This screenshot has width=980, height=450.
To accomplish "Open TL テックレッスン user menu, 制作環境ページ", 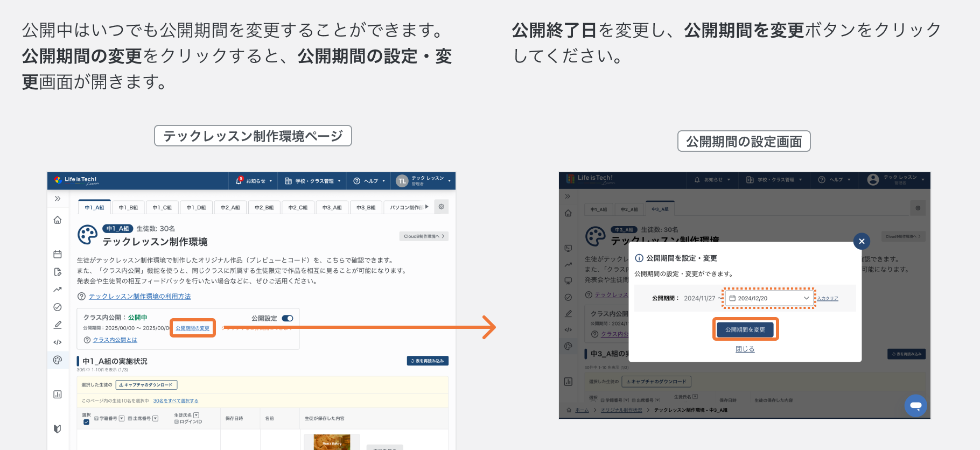I will pos(423,181).
